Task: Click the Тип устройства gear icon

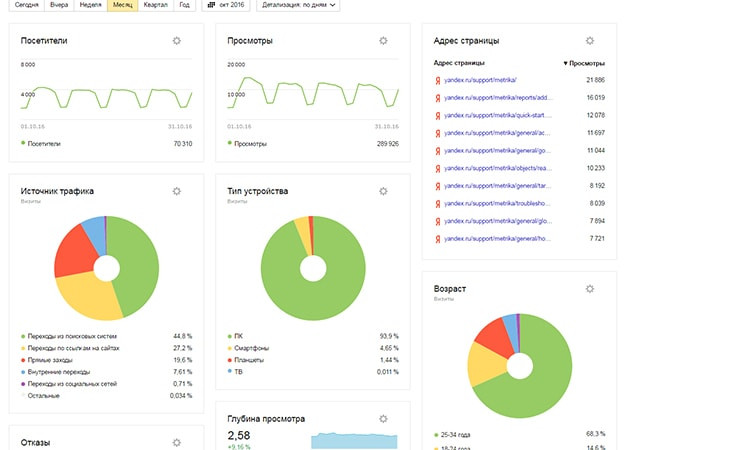Action: [383, 191]
